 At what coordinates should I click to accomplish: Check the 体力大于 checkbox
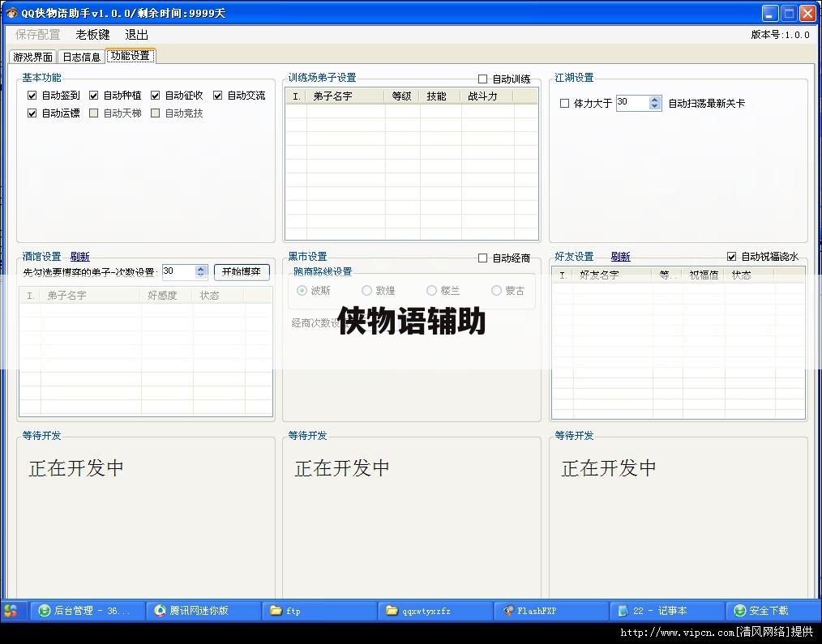(564, 103)
